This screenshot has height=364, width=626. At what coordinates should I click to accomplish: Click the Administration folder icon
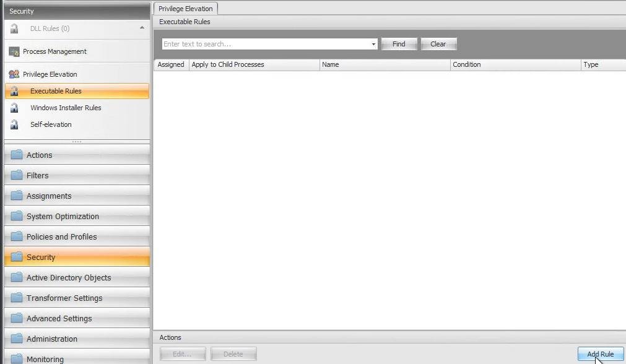[x=16, y=339]
